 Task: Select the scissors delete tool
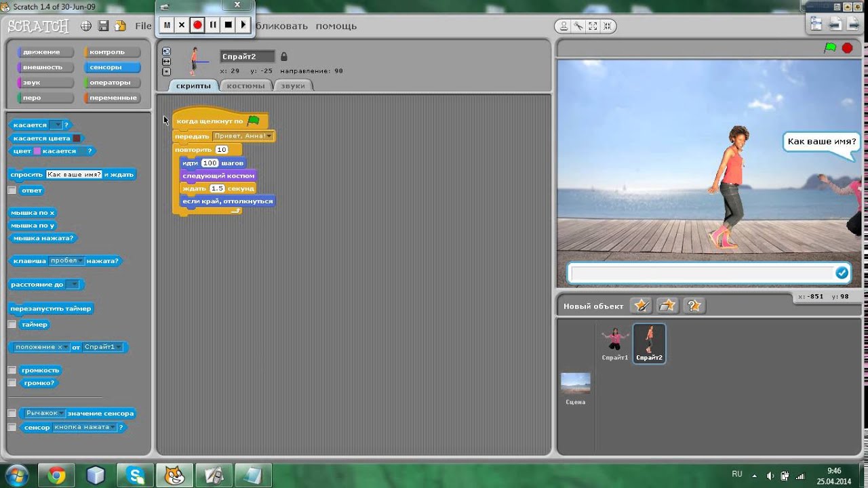pyautogui.click(x=578, y=26)
